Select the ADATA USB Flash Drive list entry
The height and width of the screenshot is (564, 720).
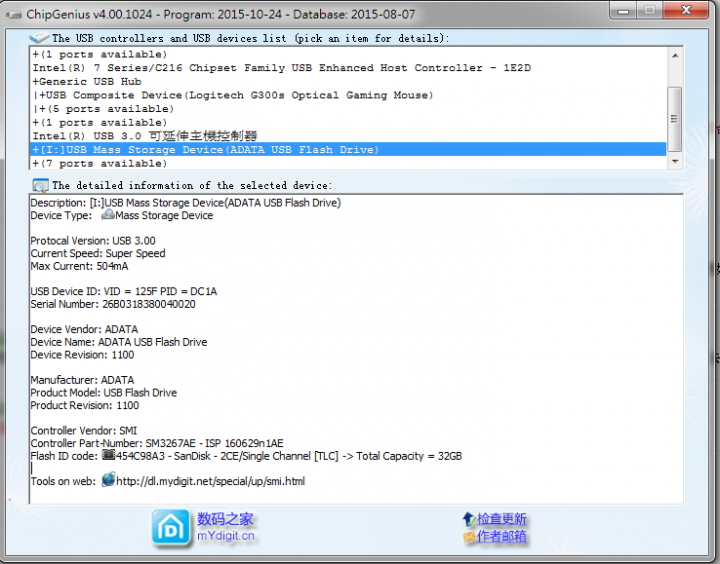click(x=349, y=150)
